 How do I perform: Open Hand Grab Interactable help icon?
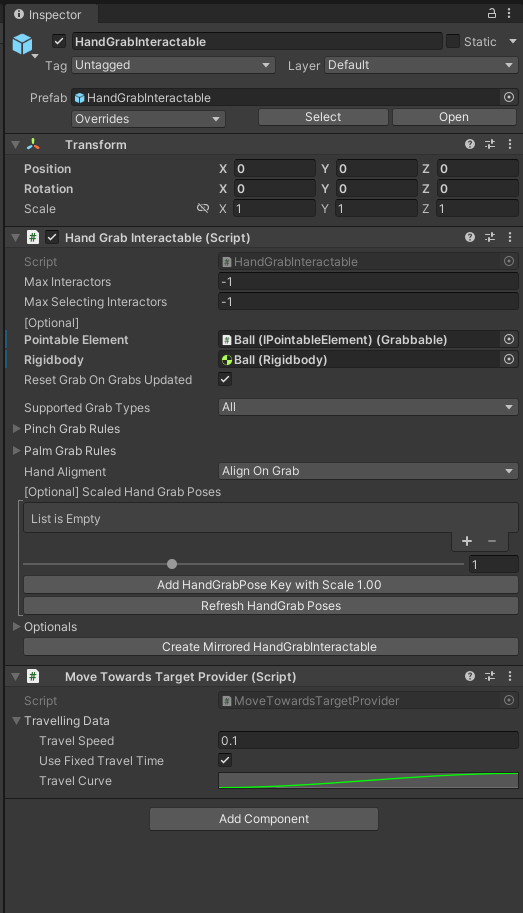470,237
